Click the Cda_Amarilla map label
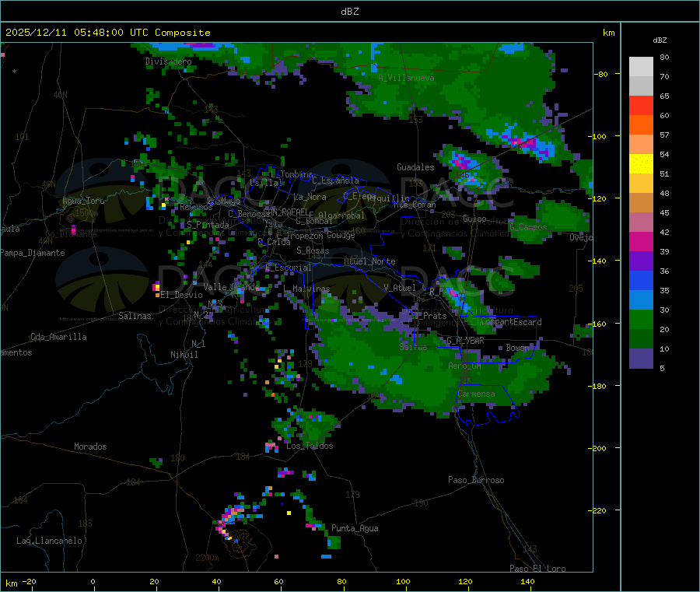Screen dimensions: 700x592 click(58, 337)
